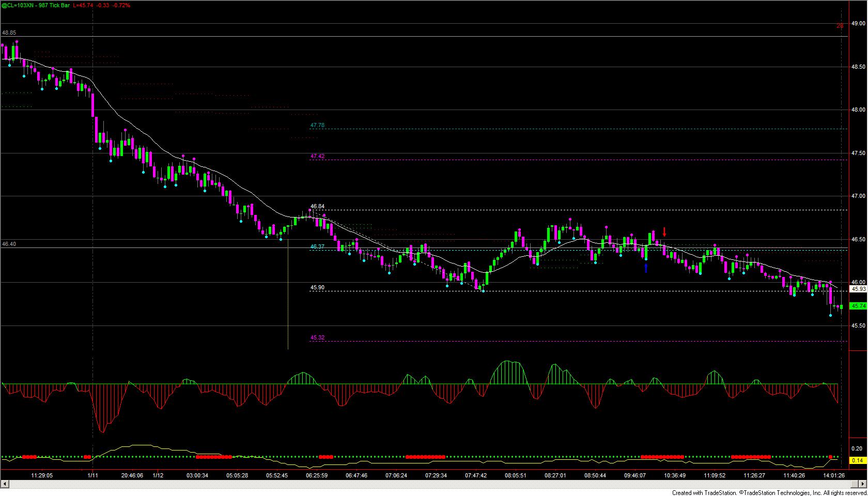Click the 03:00:34 time axis label

[197, 475]
